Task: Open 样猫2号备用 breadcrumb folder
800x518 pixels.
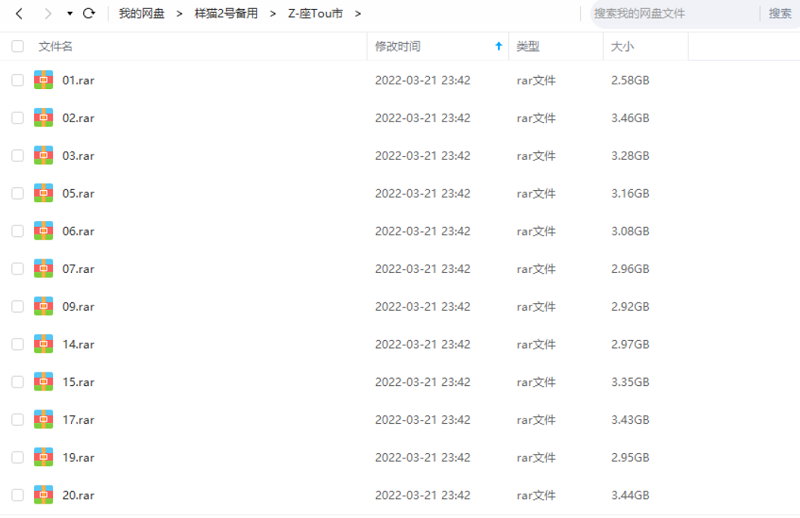Action: 225,14
